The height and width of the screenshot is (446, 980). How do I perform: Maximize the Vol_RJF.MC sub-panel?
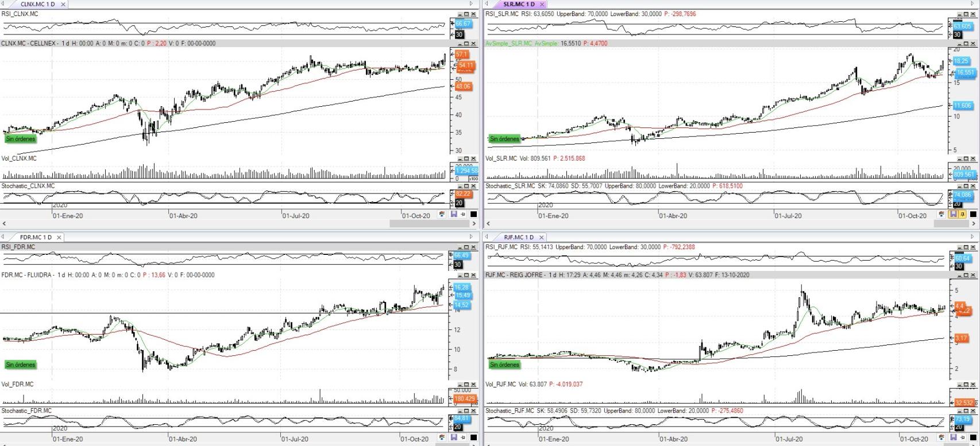(x=966, y=385)
